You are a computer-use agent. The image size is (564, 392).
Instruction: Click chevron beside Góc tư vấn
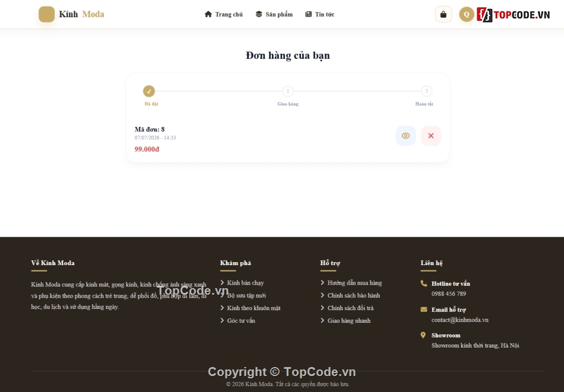tap(222, 320)
